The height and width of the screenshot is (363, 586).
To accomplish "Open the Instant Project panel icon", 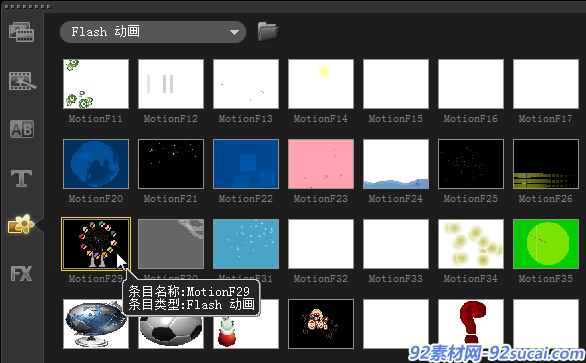I will [x=22, y=80].
